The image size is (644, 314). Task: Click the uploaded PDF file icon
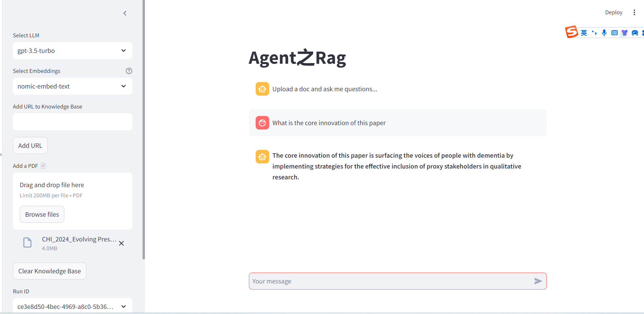click(27, 243)
